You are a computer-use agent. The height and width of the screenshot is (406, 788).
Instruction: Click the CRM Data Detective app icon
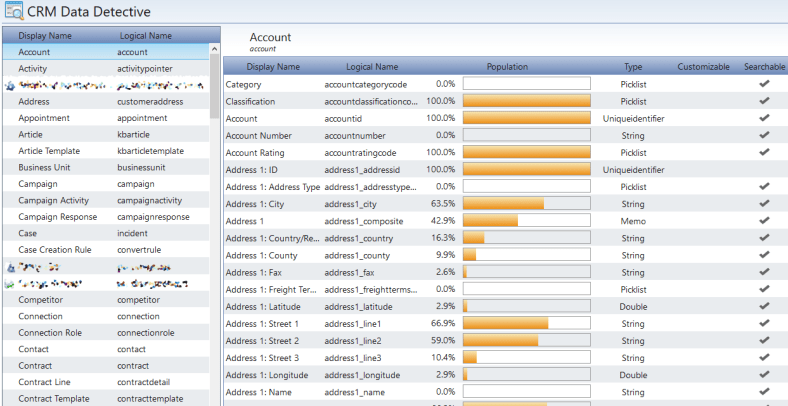14,11
